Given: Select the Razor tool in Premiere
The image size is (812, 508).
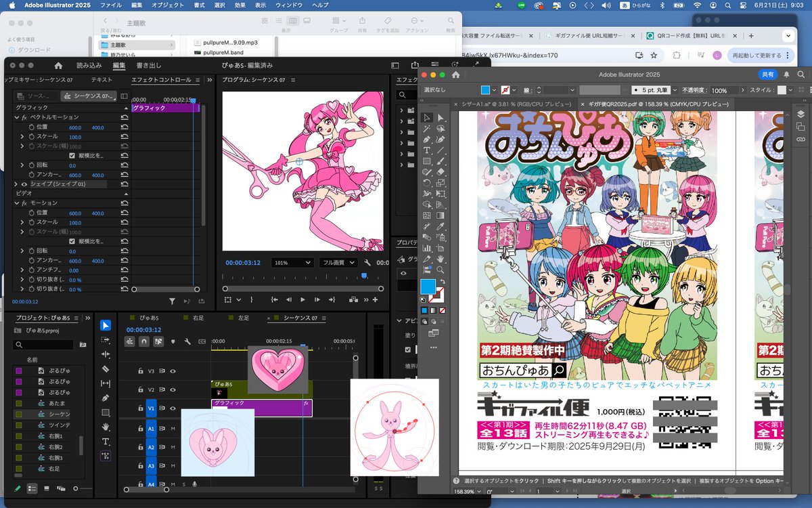Looking at the screenshot, I should (x=106, y=368).
